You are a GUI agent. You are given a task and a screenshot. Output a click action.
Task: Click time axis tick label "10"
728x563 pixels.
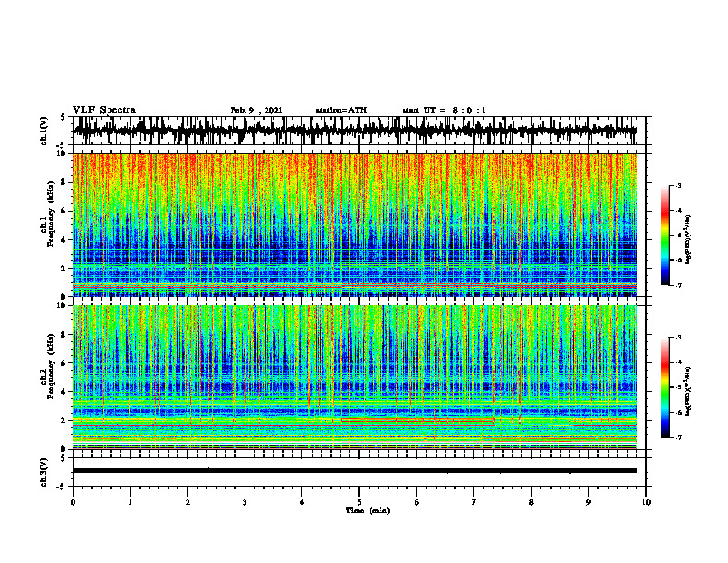tap(646, 502)
